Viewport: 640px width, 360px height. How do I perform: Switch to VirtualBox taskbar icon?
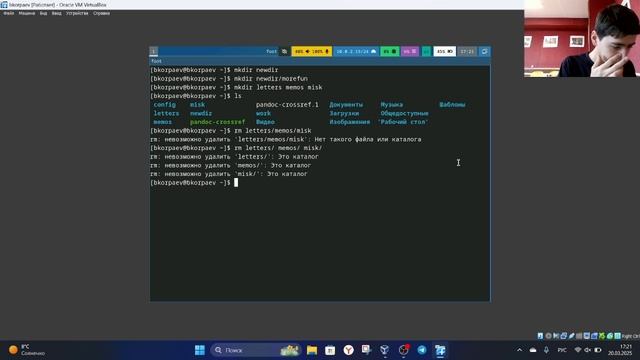point(440,350)
